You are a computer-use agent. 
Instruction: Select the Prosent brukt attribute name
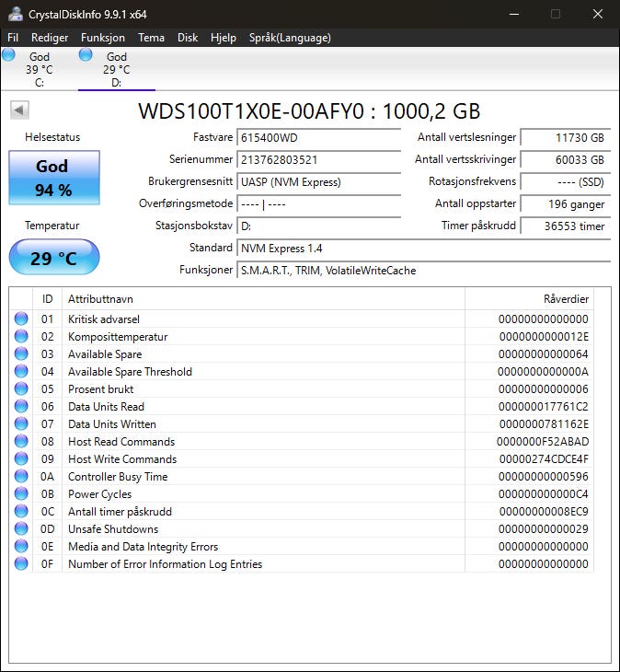[100, 389]
